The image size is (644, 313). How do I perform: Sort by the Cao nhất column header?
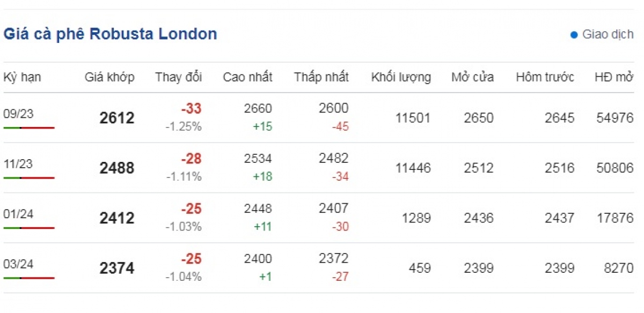pyautogui.click(x=247, y=77)
